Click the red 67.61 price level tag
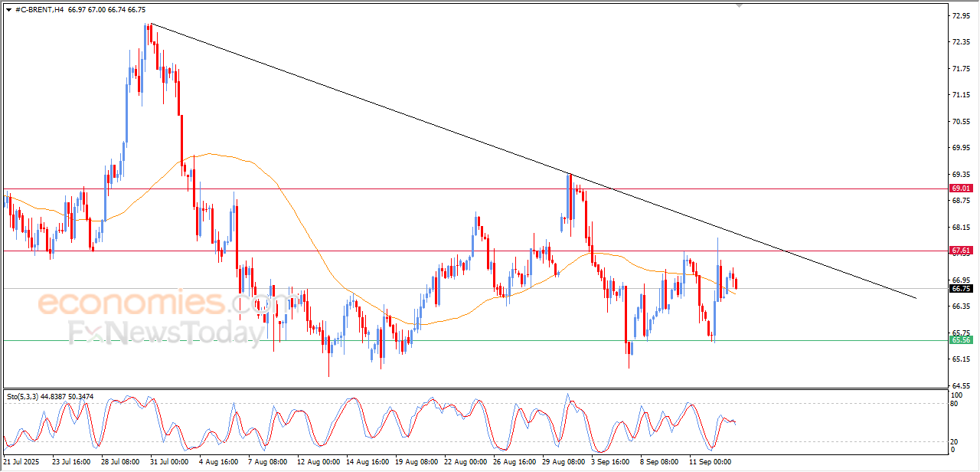The image size is (980, 472). (962, 251)
